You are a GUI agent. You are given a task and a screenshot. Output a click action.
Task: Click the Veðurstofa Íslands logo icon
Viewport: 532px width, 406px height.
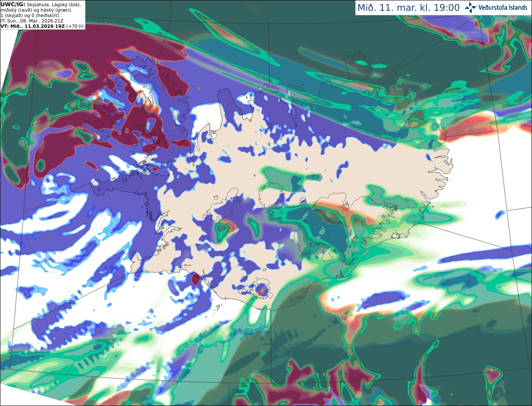point(470,7)
